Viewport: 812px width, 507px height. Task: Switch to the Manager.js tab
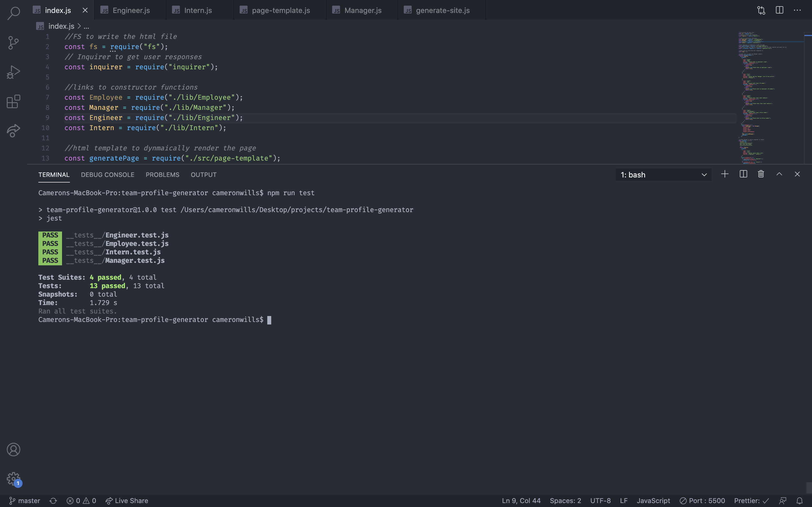(362, 10)
